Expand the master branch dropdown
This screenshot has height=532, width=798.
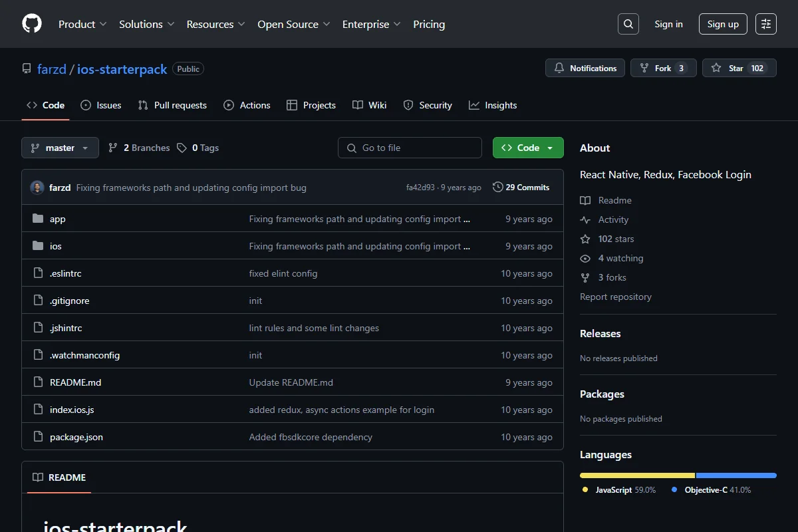point(60,148)
